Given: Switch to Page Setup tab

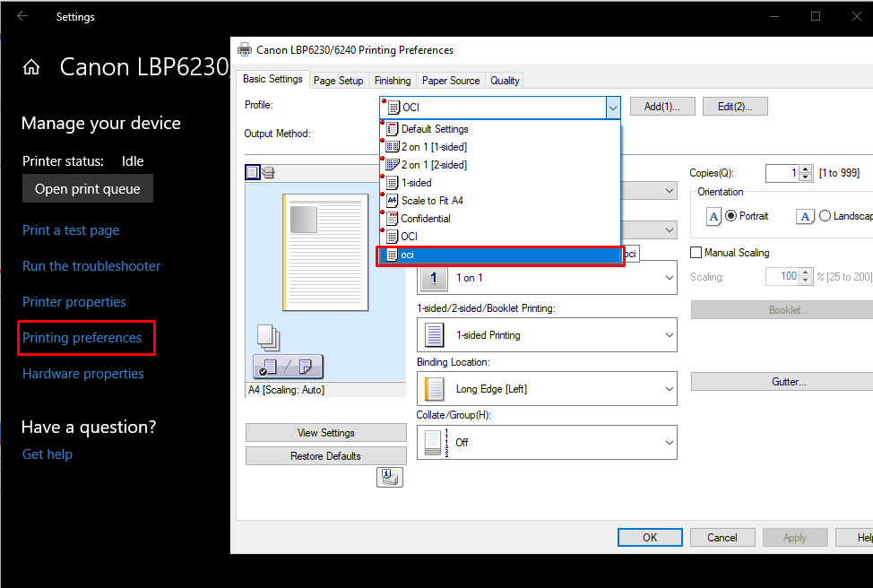Looking at the screenshot, I should coord(338,81).
